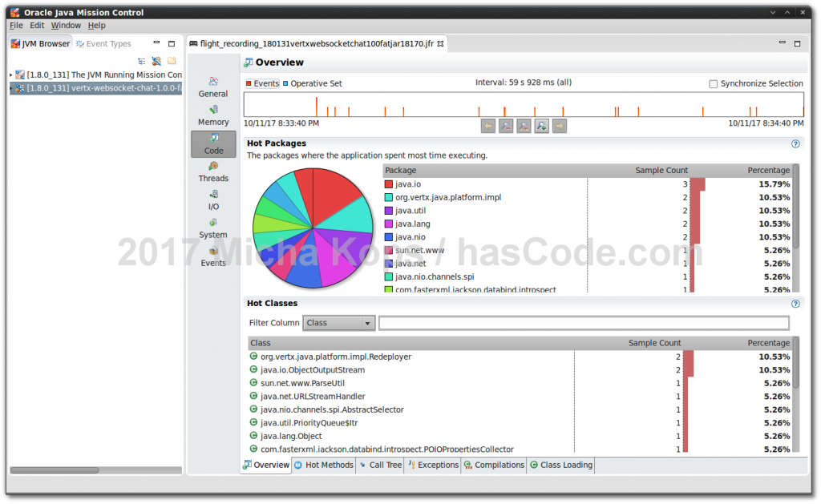Open the Window menu
Image resolution: width=821 pixels, height=504 pixels.
click(66, 25)
